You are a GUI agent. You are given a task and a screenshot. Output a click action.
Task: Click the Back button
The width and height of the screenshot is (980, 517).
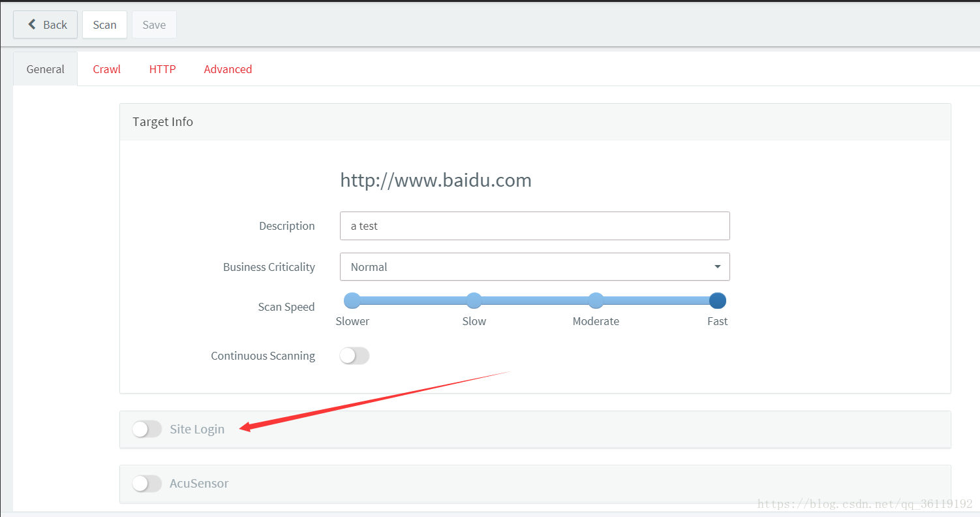pyautogui.click(x=46, y=25)
